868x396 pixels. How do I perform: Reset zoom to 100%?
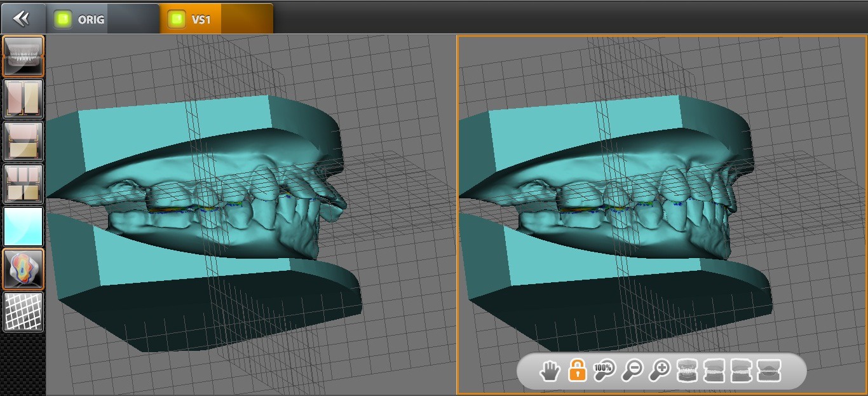(603, 371)
